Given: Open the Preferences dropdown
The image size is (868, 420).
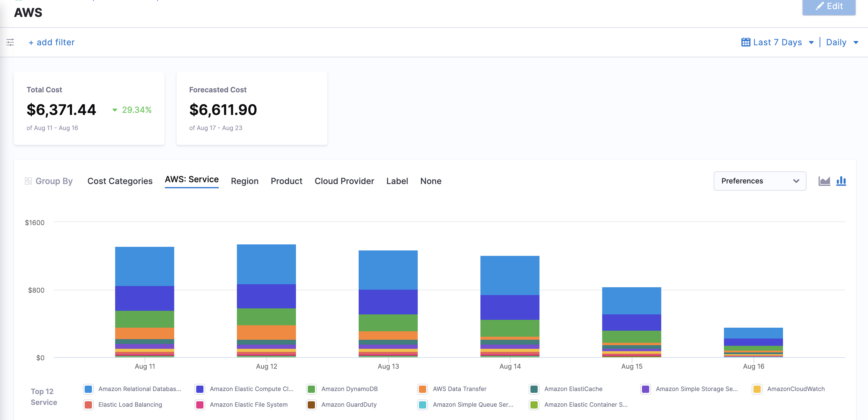Looking at the screenshot, I should tap(759, 181).
